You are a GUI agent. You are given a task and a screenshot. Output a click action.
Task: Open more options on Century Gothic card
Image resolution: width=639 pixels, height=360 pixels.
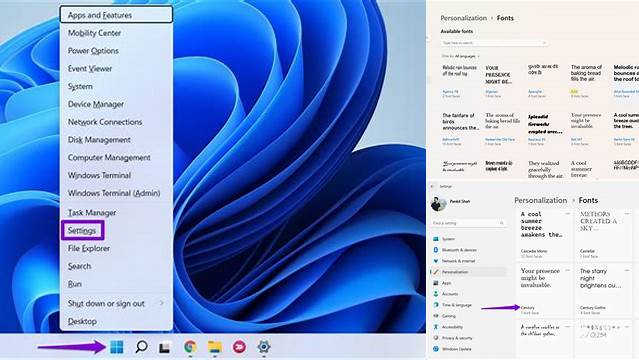[x=627, y=270]
